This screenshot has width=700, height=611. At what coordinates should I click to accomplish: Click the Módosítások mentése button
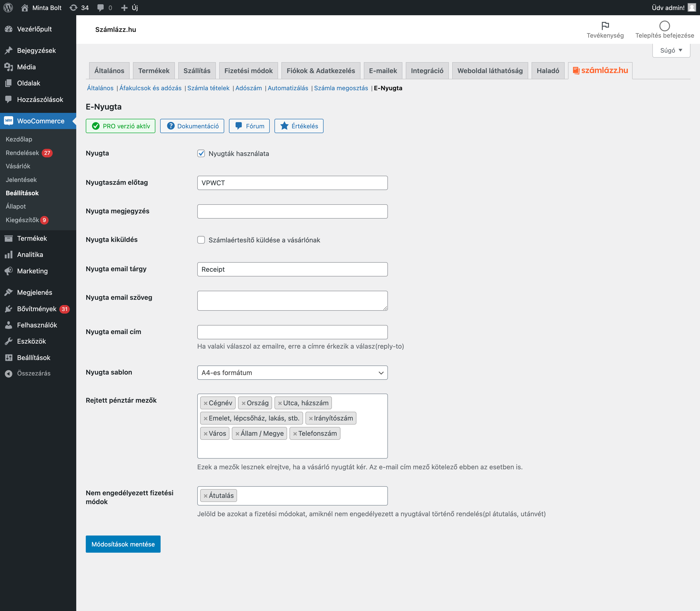[123, 544]
